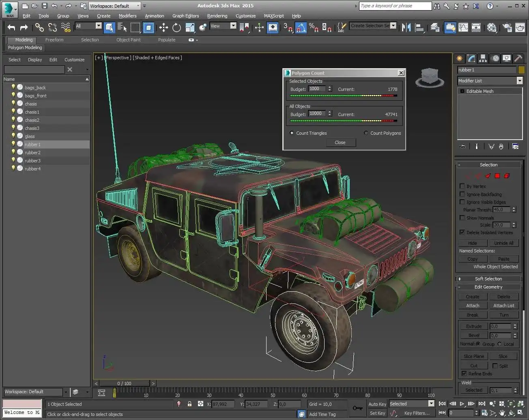Viewport: 529px width, 420px height.
Task: Click the Attach List button
Action: (x=503, y=306)
